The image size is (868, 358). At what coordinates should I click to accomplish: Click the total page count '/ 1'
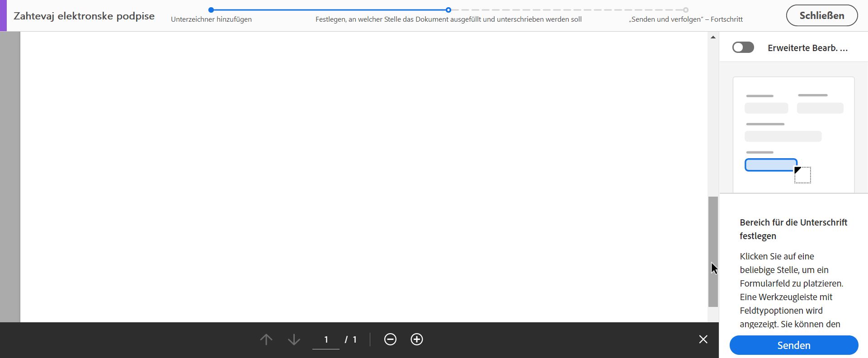pyautogui.click(x=351, y=339)
